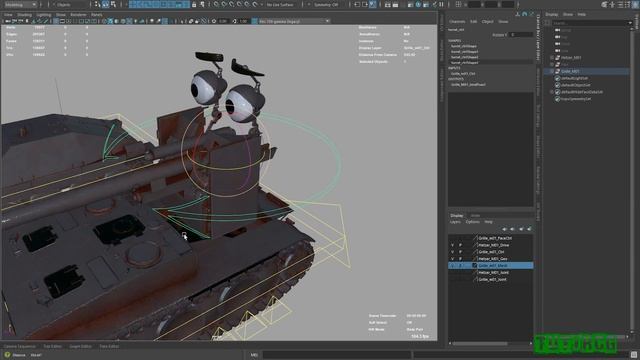This screenshot has width=640, height=360.
Task: Click the panel layout grid icon
Action: [458, 4]
